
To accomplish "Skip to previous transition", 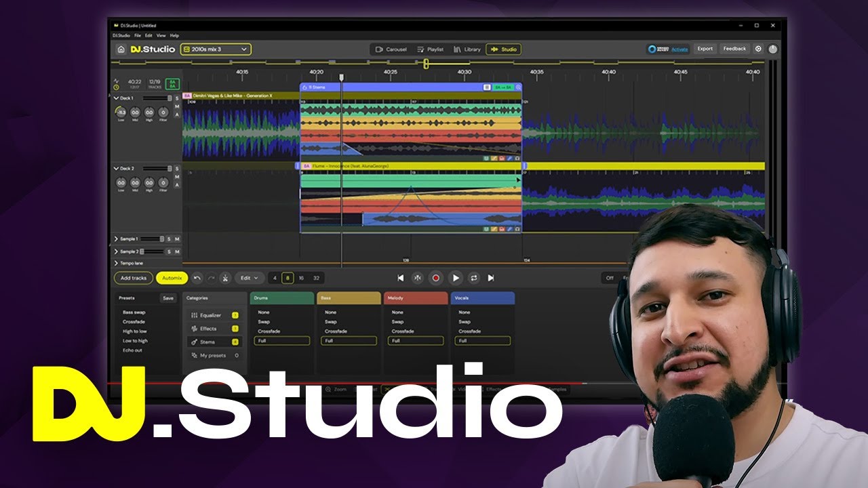I will 401,278.
